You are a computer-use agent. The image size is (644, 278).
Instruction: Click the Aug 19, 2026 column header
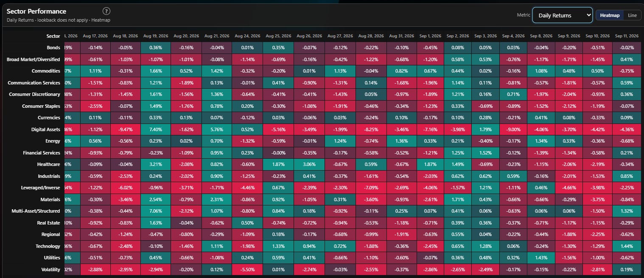pyautogui.click(x=156, y=36)
